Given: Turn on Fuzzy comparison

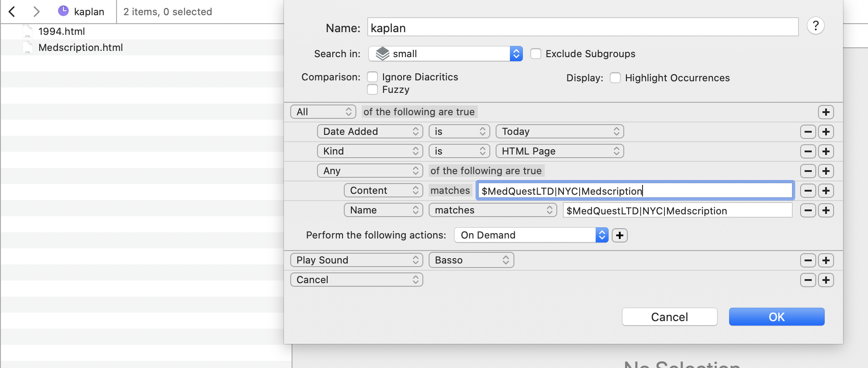Looking at the screenshot, I should pyautogui.click(x=372, y=89).
